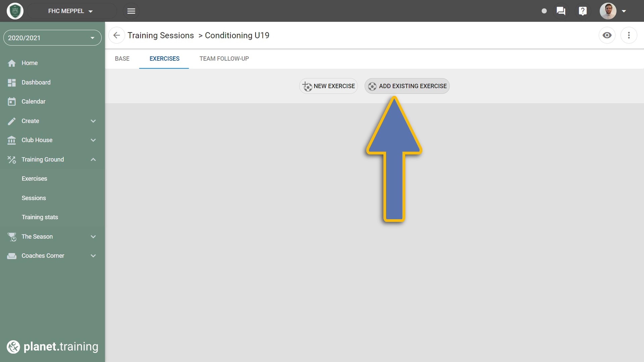This screenshot has height=362, width=644.
Task: Click the Conditioning U19 breadcrumb title
Action: [237, 35]
